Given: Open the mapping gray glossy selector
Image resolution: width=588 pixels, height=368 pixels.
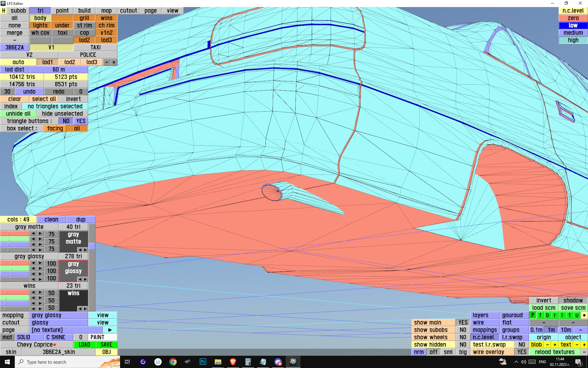Looking at the screenshot, I should [59, 315].
